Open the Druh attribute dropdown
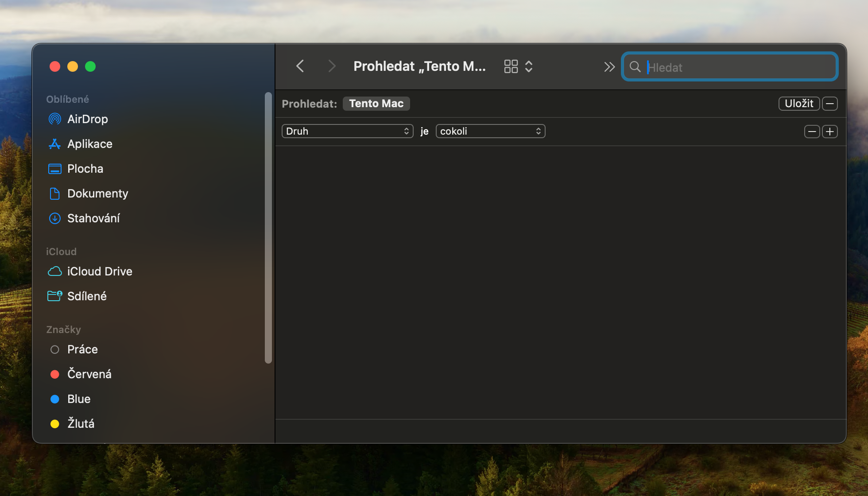 pyautogui.click(x=347, y=132)
